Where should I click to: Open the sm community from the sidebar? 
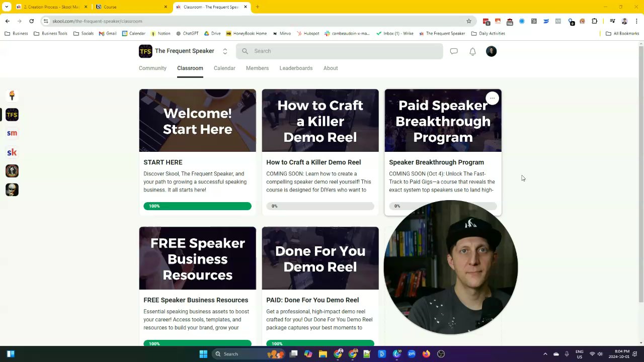pos(12,133)
